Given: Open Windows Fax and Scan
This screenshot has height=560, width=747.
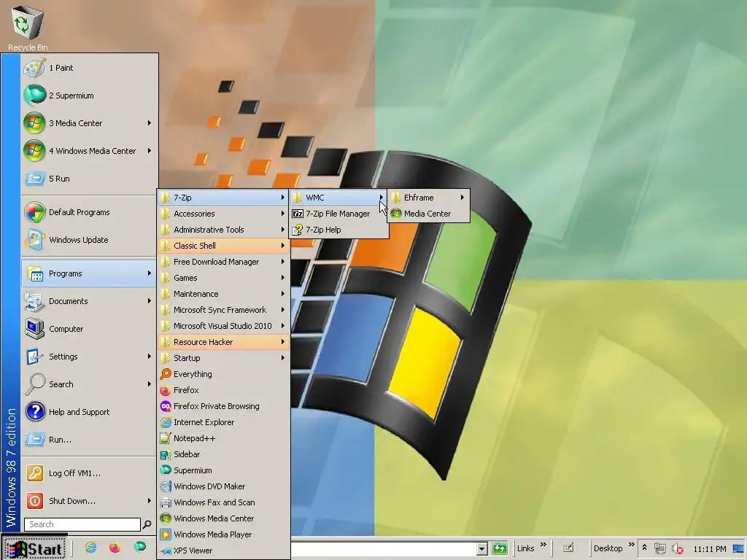Looking at the screenshot, I should point(223,502).
